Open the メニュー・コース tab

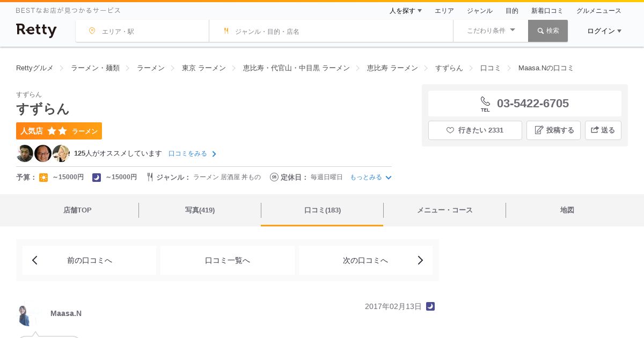pyautogui.click(x=444, y=210)
